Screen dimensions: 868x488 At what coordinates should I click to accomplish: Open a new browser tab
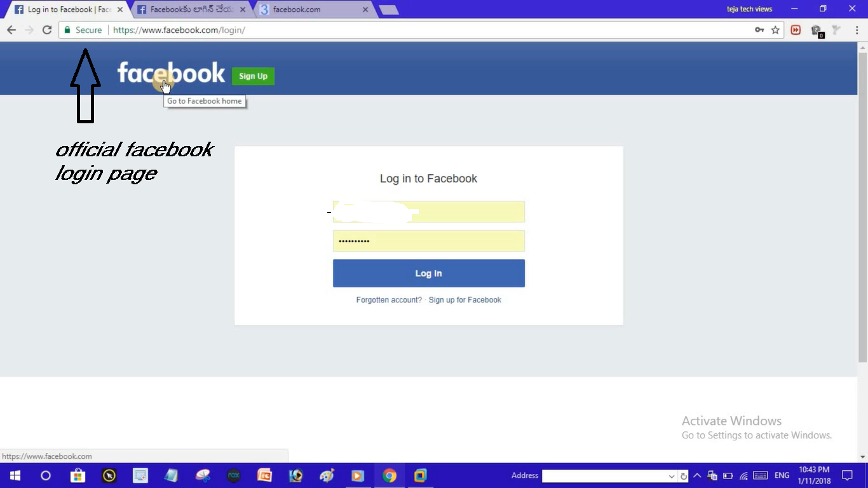pyautogui.click(x=388, y=10)
